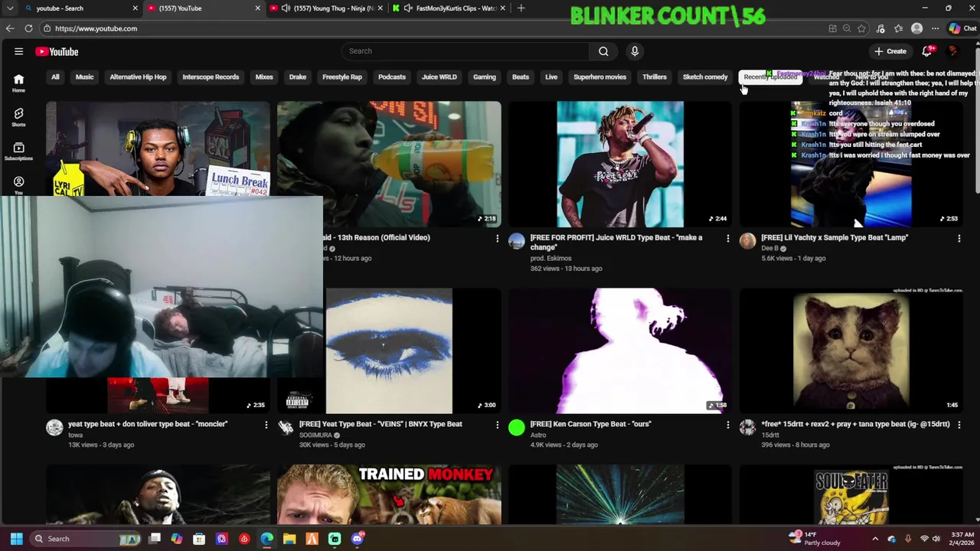Screen dimensions: 980x551
Task: Select the Alternative Hip Hop chip
Action: pos(138,77)
